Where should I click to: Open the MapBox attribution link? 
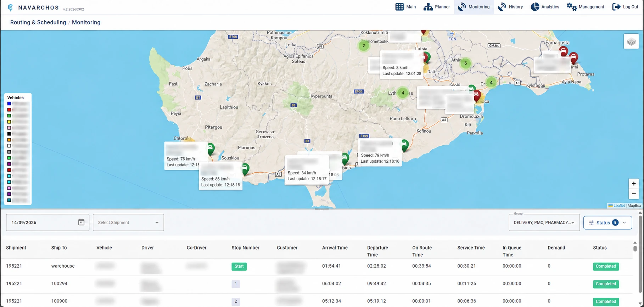click(634, 206)
